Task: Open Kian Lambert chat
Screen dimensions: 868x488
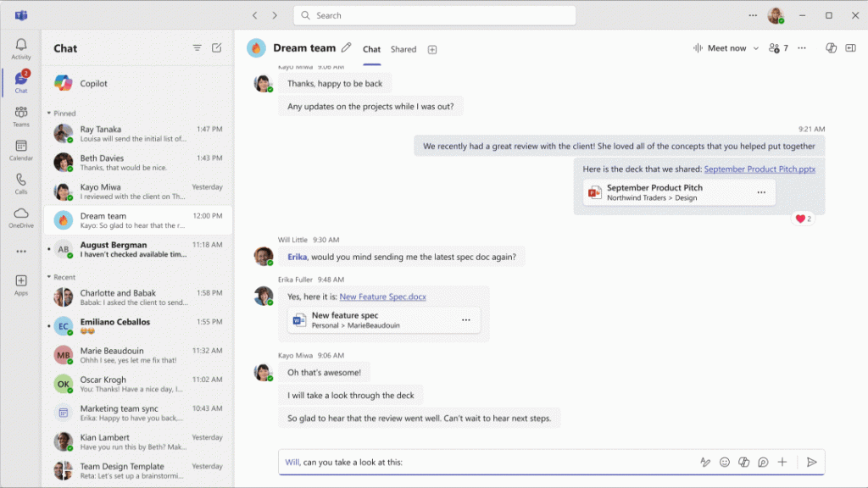Action: coord(138,441)
